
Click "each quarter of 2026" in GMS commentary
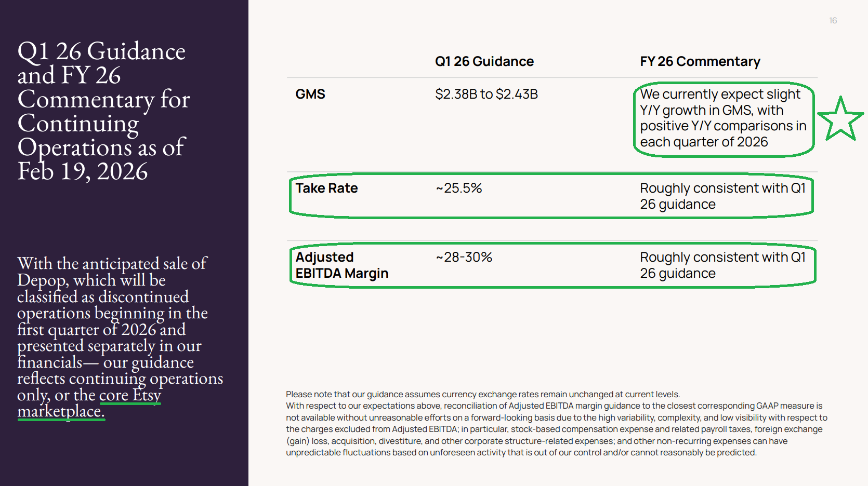coord(703,142)
